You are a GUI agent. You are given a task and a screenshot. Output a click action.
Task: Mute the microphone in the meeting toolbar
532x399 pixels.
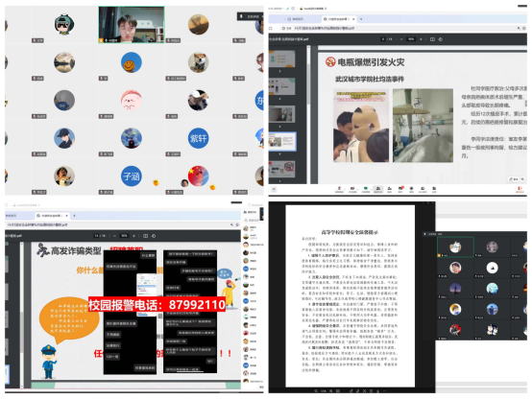coord(339,189)
